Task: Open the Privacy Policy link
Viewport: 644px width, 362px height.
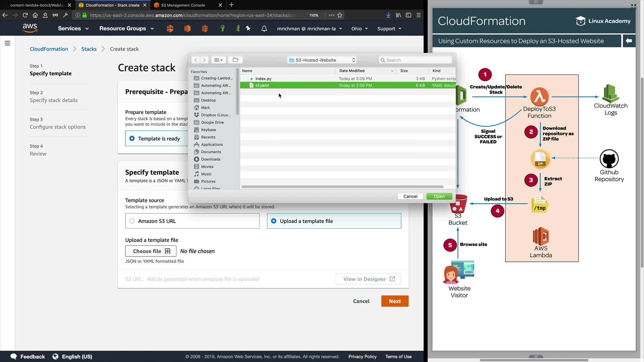Action: 362,356
